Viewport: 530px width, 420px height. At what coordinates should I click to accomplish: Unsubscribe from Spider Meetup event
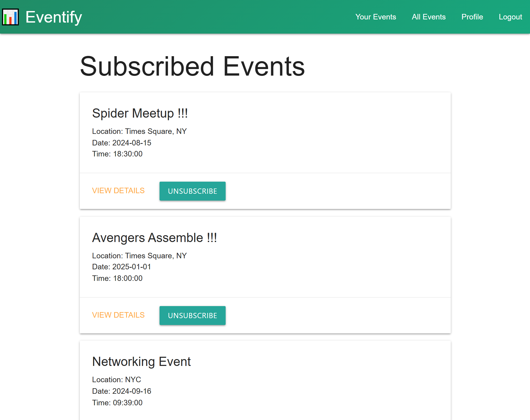[192, 191]
